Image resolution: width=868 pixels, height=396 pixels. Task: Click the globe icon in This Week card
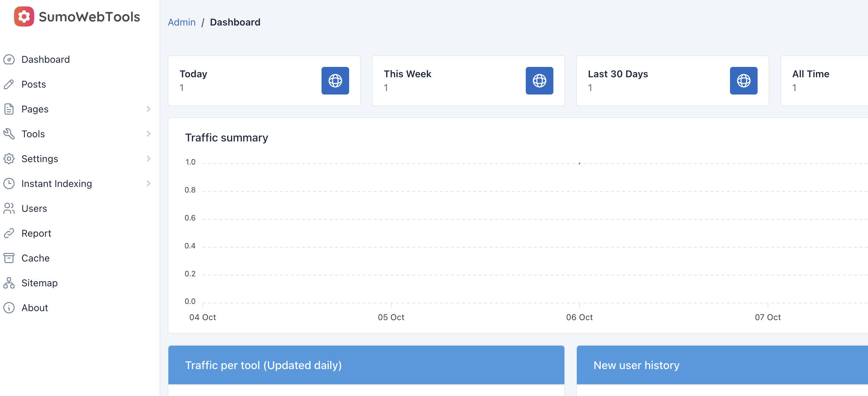click(x=540, y=81)
